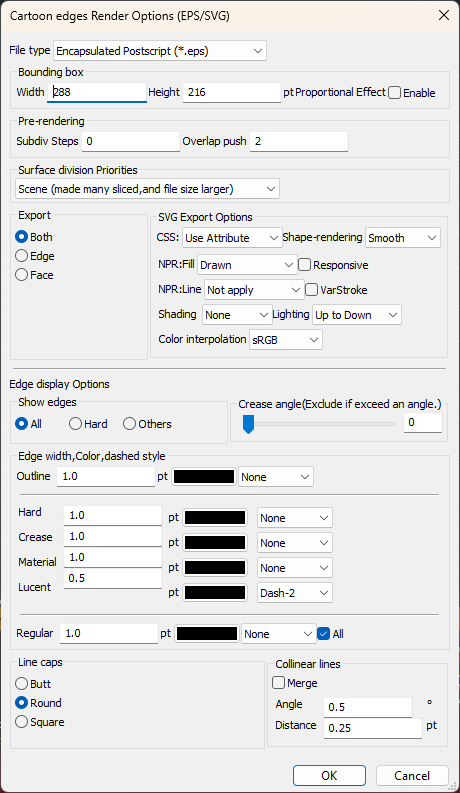Open the Material dash style dropdown

(295, 568)
